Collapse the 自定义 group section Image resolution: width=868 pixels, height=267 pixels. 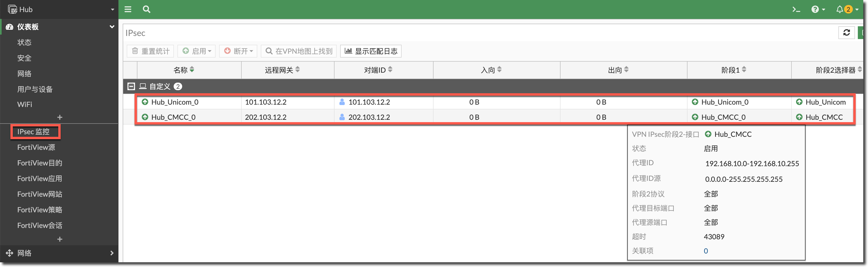coord(131,87)
